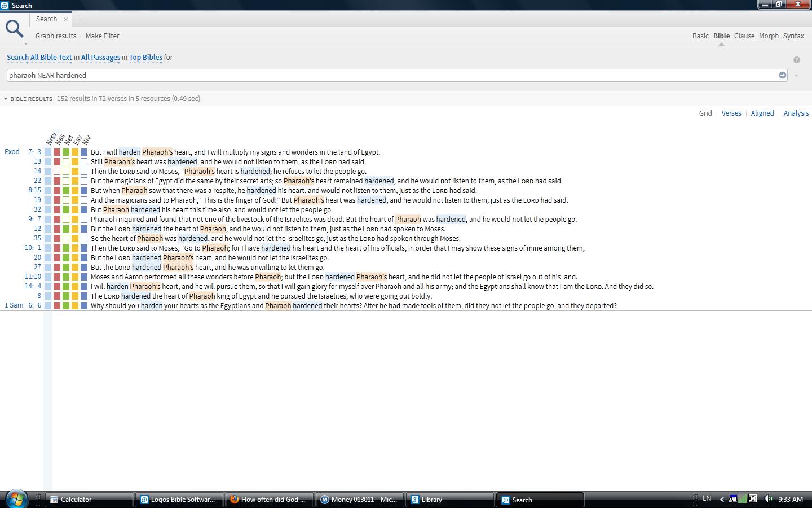Click green Net cell in 8:15 row
Viewport: 812px width, 508px height.
[66, 191]
